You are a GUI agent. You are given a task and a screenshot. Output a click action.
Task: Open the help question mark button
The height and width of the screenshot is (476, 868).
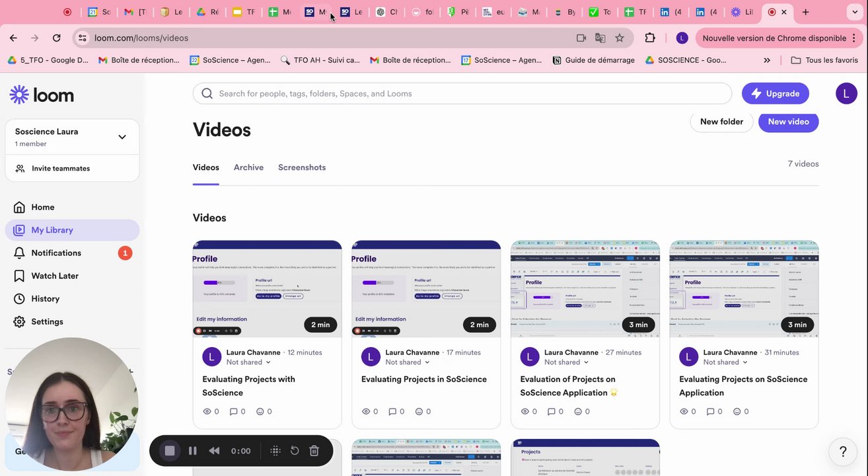(x=843, y=452)
